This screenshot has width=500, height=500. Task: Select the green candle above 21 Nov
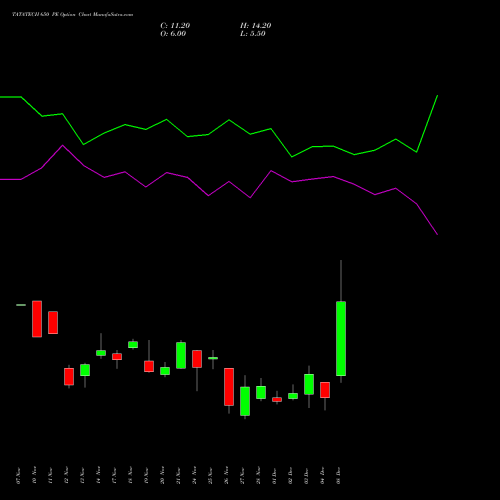click(x=181, y=355)
